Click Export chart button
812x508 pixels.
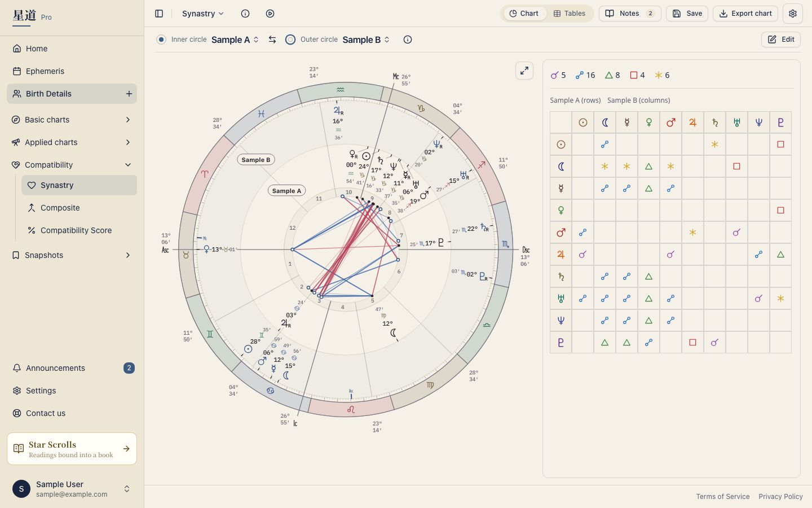tap(745, 14)
